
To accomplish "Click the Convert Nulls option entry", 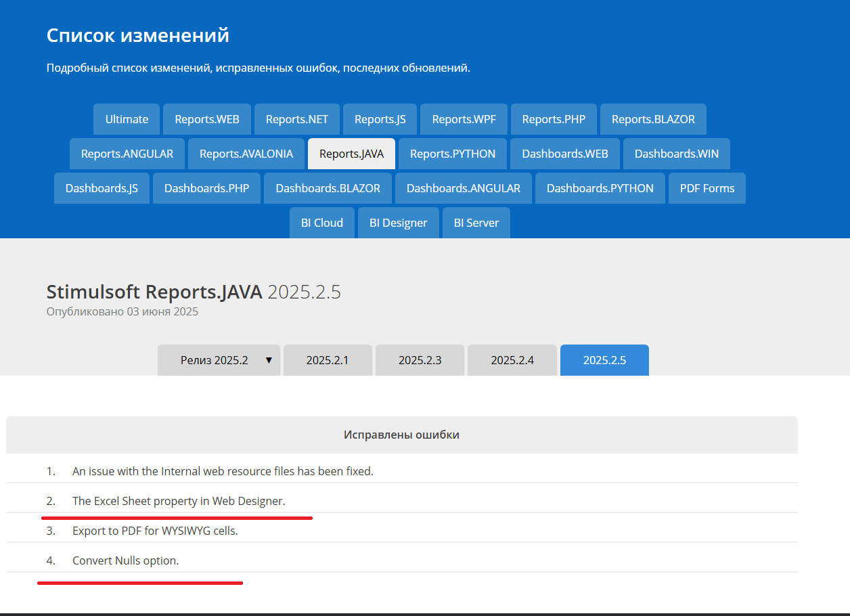I will point(402,560).
